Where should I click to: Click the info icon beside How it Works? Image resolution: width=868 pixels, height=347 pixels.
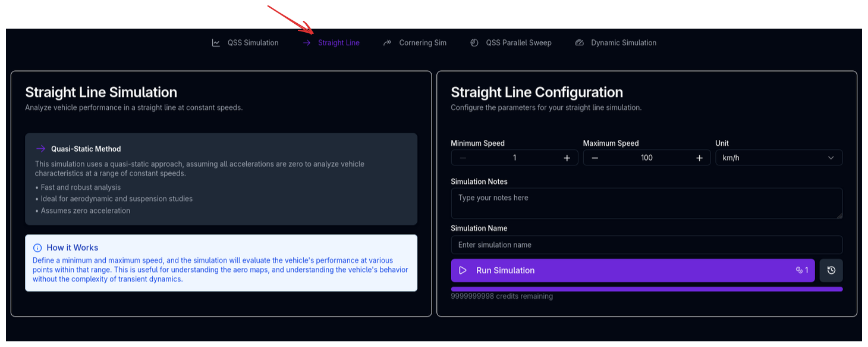tap(37, 248)
